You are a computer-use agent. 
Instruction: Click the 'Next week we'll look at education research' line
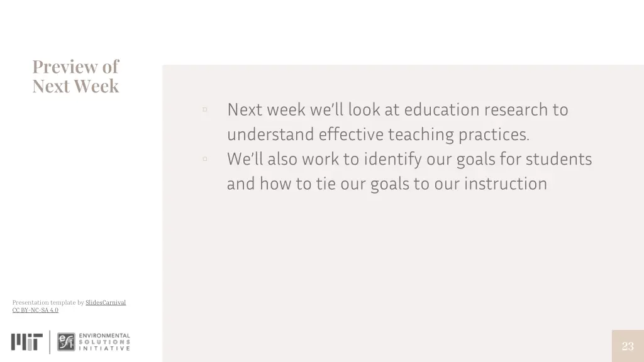397,109
